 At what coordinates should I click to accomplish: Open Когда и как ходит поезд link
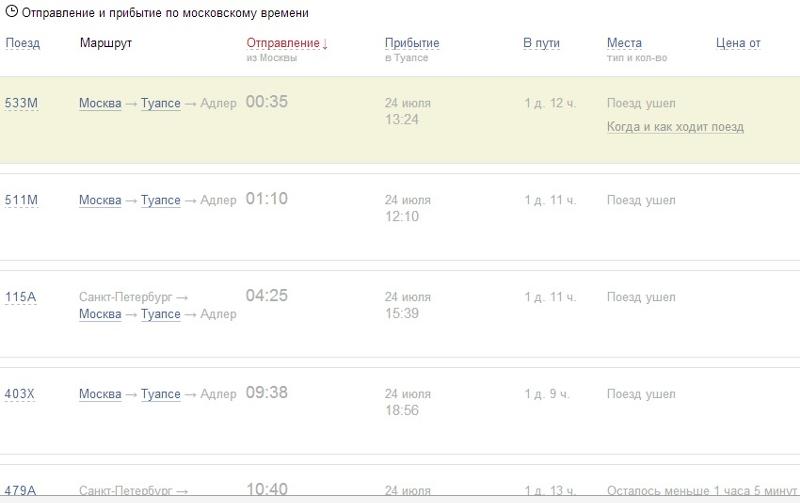coord(675,127)
